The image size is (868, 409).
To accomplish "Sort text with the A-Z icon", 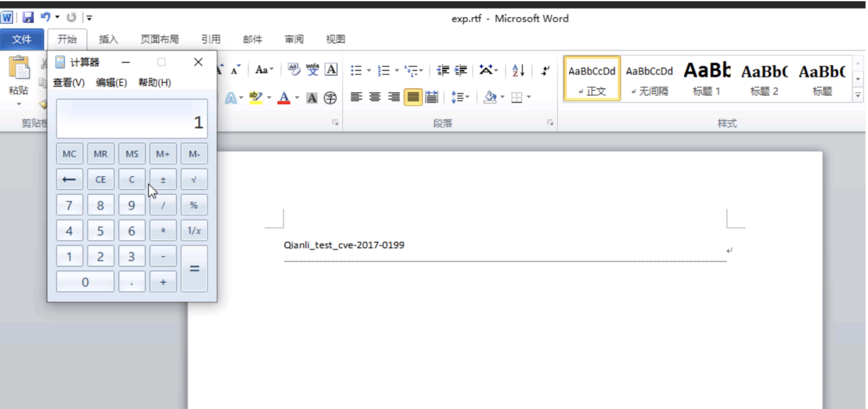I will pos(518,70).
